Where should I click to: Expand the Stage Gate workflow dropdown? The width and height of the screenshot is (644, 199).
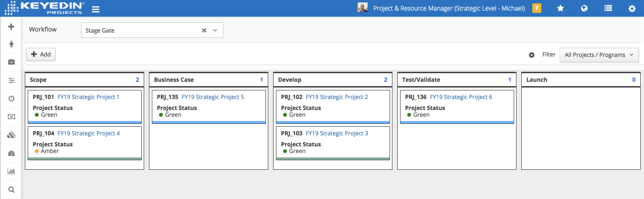(x=215, y=30)
